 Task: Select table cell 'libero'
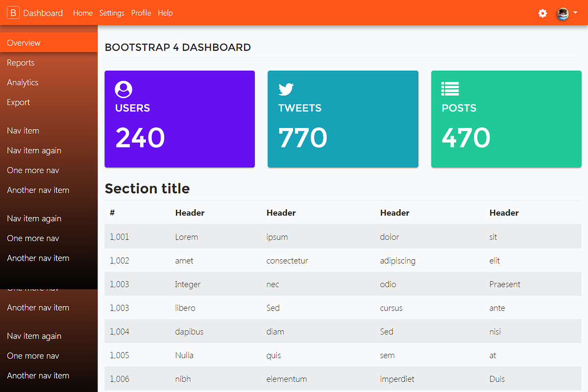[185, 308]
